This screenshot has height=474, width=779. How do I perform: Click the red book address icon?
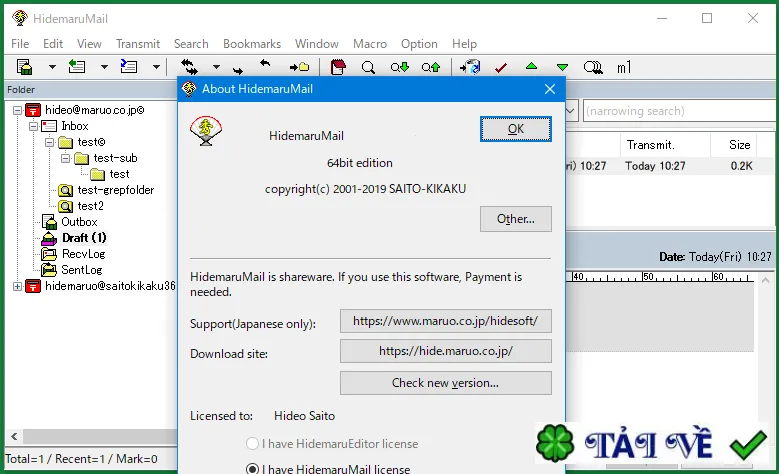click(338, 67)
